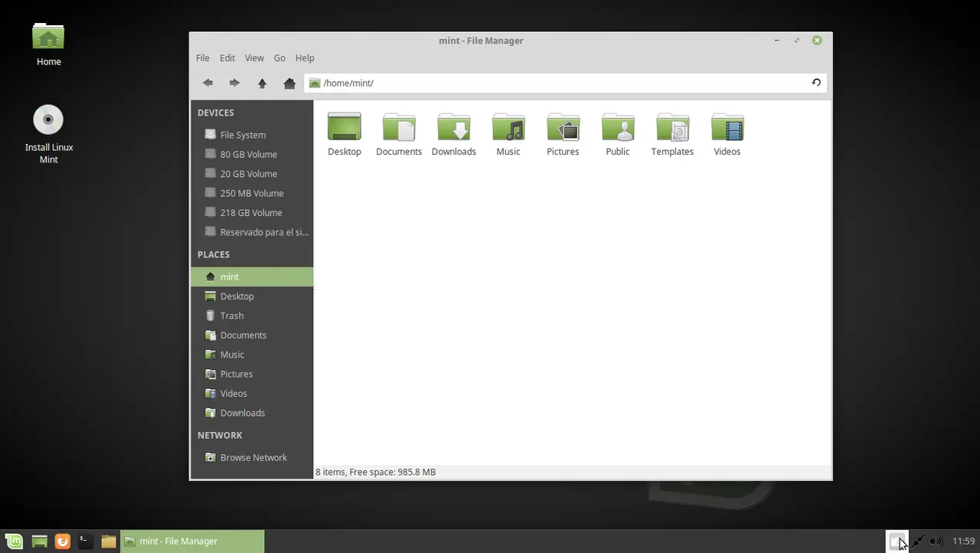This screenshot has width=980, height=553.
Task: Select the 218 GB Volume device
Action: click(x=252, y=213)
